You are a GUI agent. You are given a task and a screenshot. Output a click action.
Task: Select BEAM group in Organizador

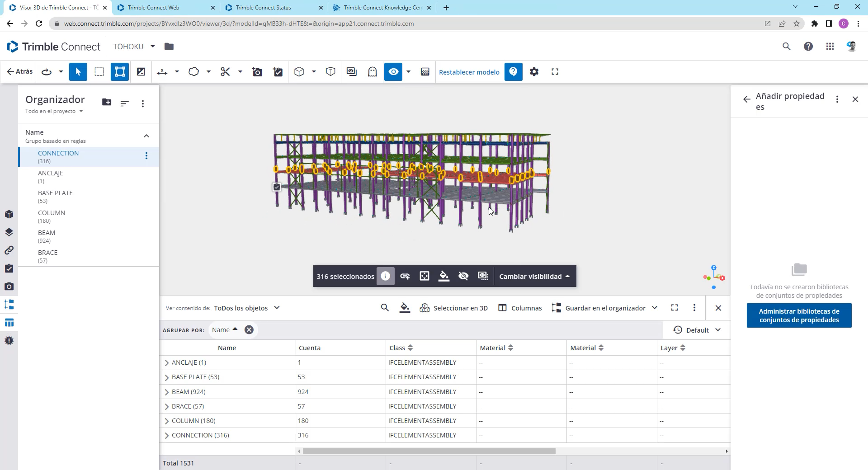tap(89, 236)
